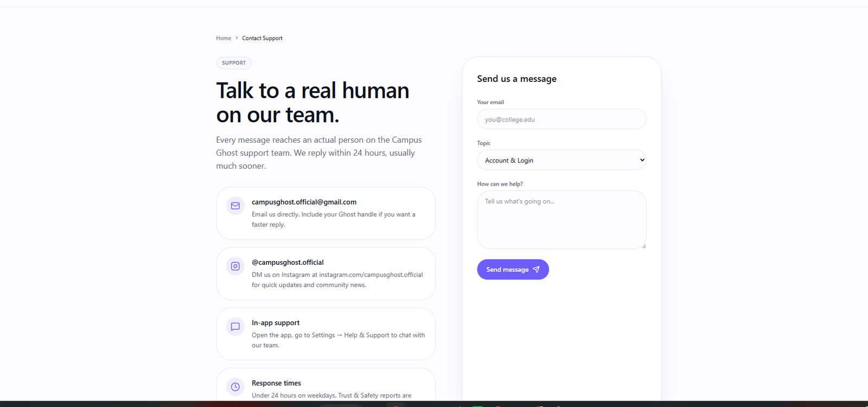Click the 'Talk to a real human' headline

pyautogui.click(x=312, y=103)
